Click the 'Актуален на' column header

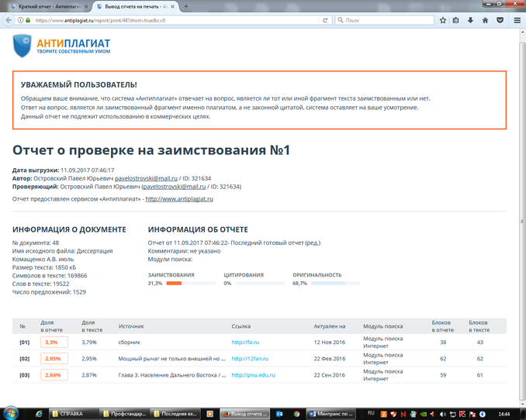[x=330, y=326]
